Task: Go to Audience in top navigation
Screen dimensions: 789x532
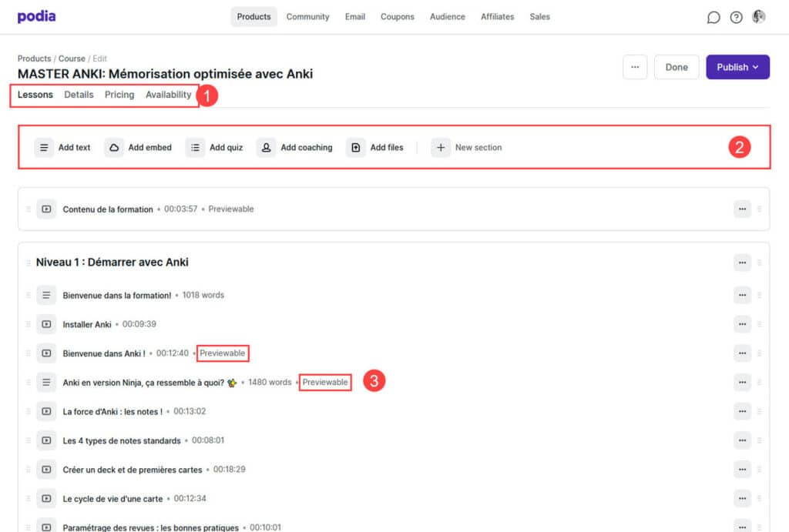Action: (448, 17)
